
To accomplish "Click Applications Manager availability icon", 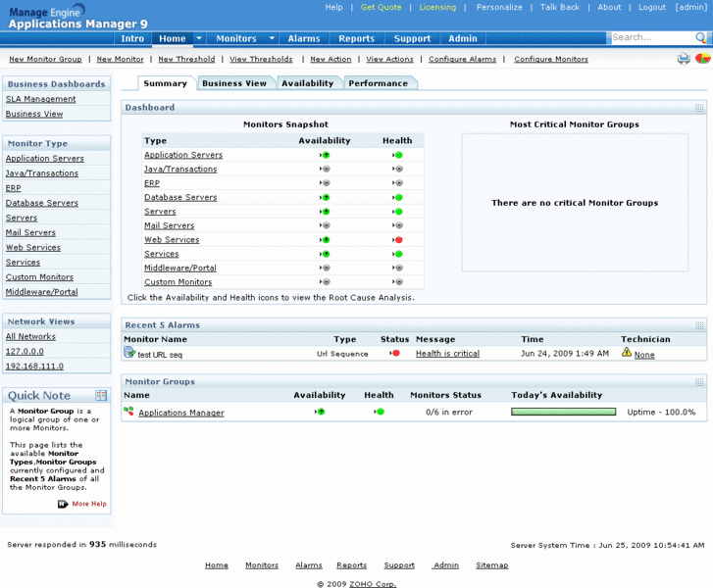I will click(x=320, y=412).
